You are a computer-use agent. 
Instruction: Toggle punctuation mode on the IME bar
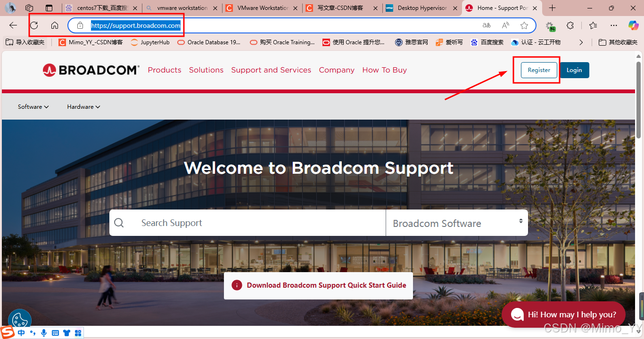click(x=33, y=333)
